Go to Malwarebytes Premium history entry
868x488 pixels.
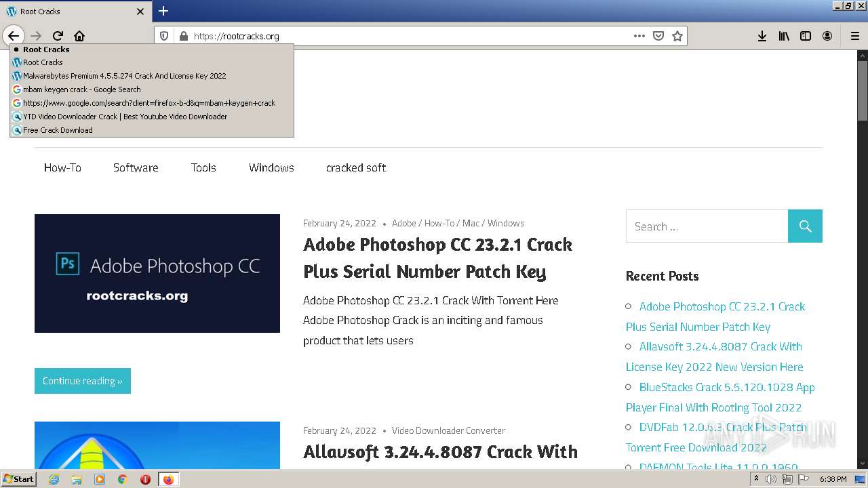(x=152, y=76)
